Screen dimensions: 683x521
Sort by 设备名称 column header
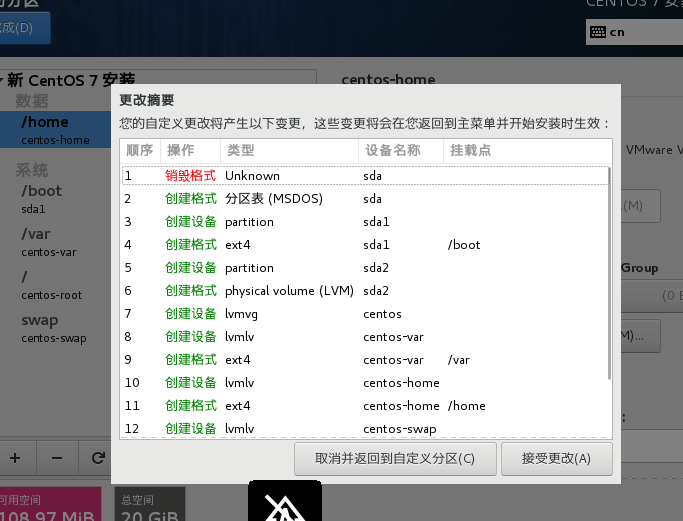392,150
